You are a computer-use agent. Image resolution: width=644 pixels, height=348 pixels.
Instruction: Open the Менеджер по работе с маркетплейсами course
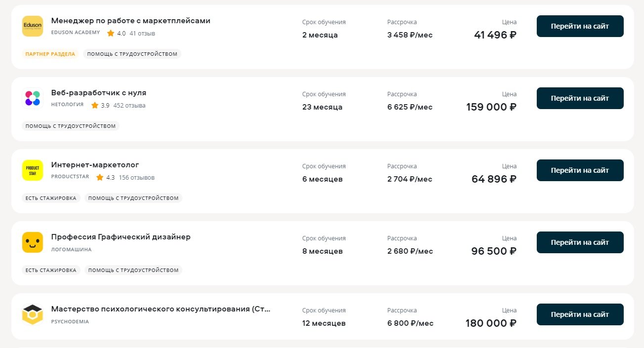pos(130,21)
